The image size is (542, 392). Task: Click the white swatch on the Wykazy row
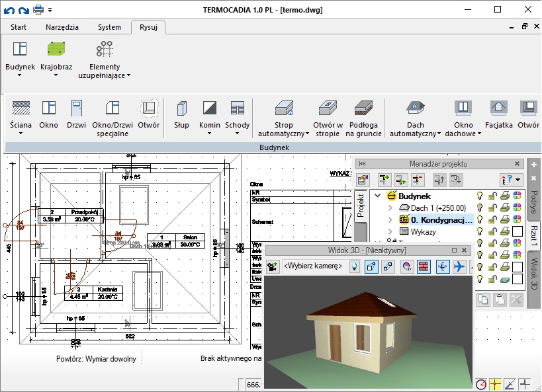click(517, 231)
